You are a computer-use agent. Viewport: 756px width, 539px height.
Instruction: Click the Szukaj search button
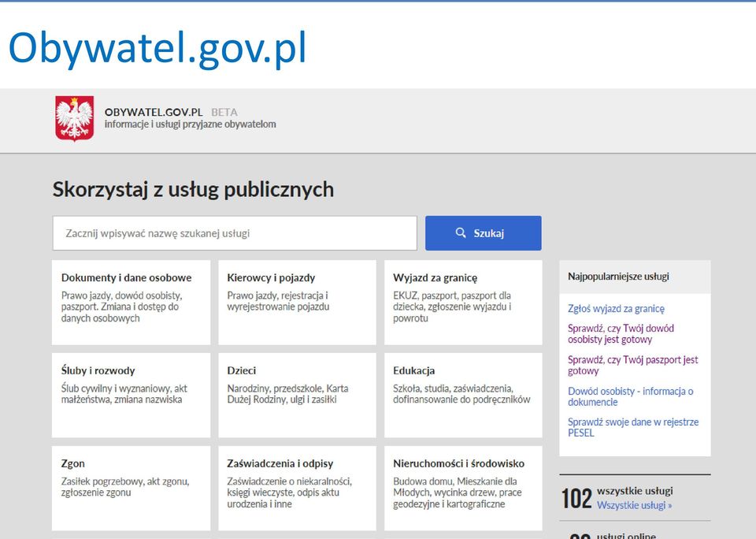(483, 233)
